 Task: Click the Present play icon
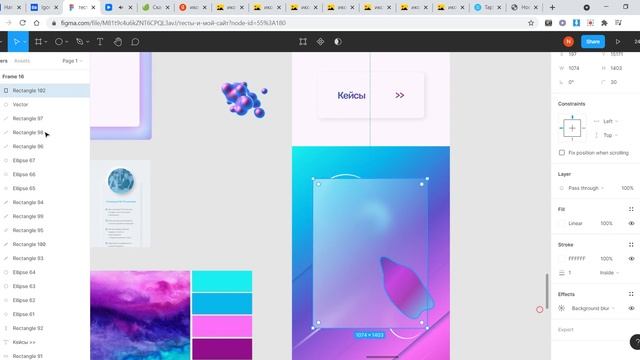click(618, 42)
